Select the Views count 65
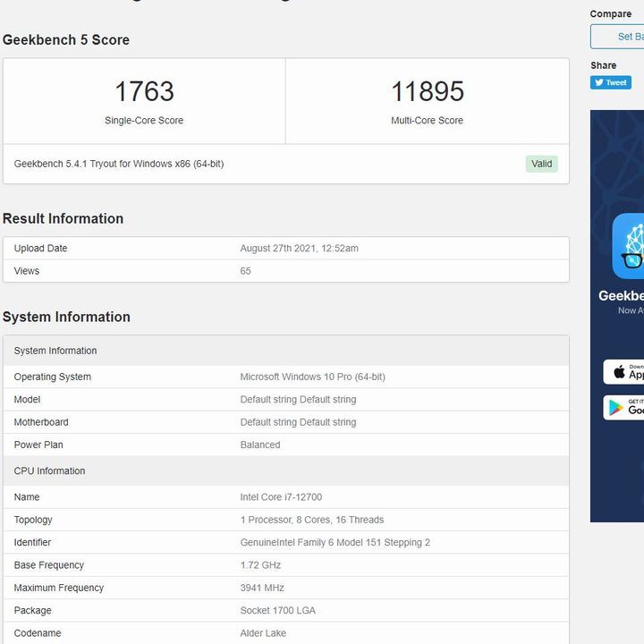The image size is (644, 644). pyautogui.click(x=245, y=271)
